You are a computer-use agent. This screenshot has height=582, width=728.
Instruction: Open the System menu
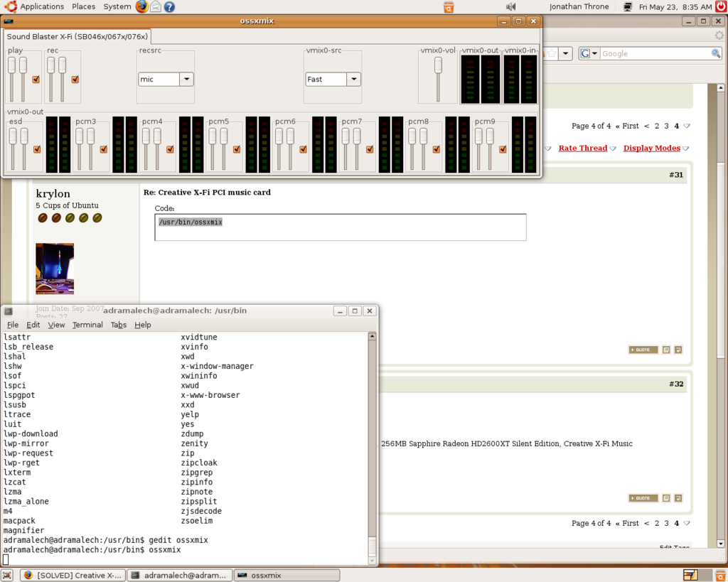(x=117, y=6)
